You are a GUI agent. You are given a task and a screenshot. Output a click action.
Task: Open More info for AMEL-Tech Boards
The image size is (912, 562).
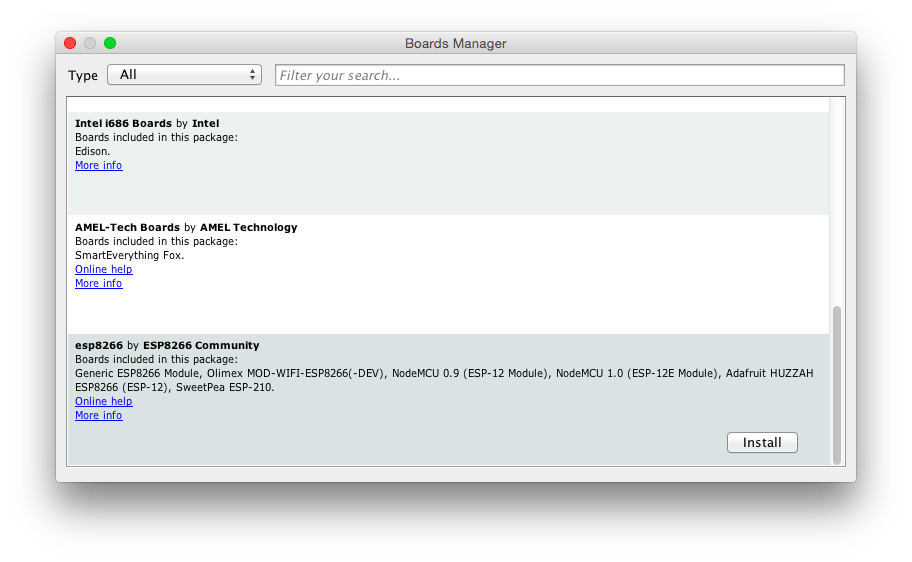tap(98, 284)
